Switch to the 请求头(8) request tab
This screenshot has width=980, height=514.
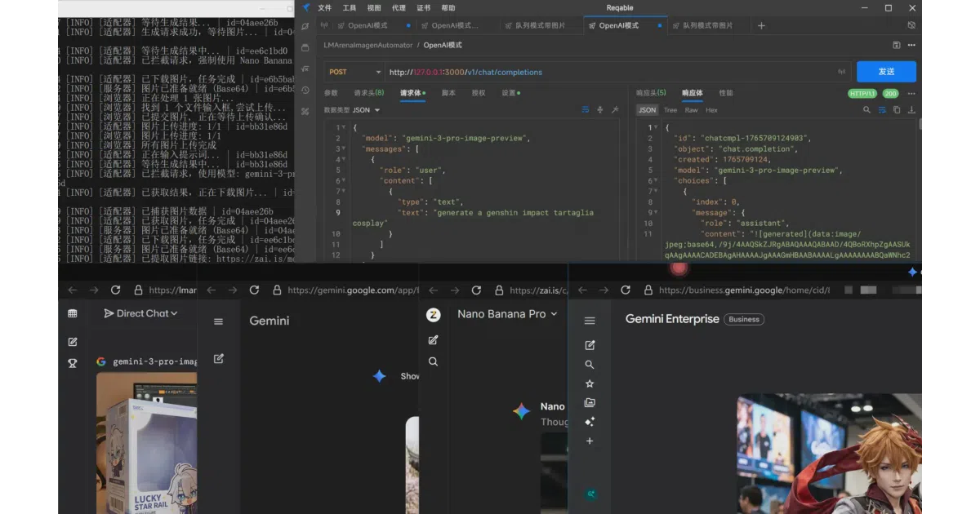click(x=368, y=93)
